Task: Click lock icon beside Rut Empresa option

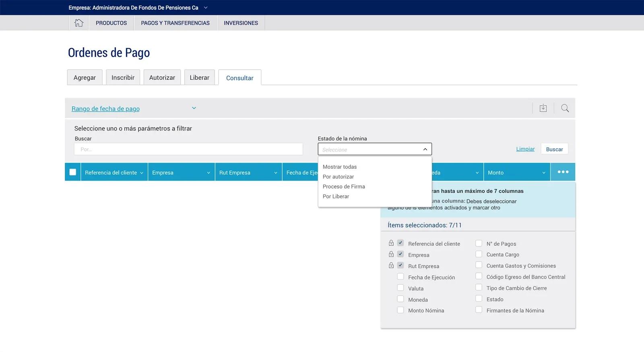Action: [391, 265]
